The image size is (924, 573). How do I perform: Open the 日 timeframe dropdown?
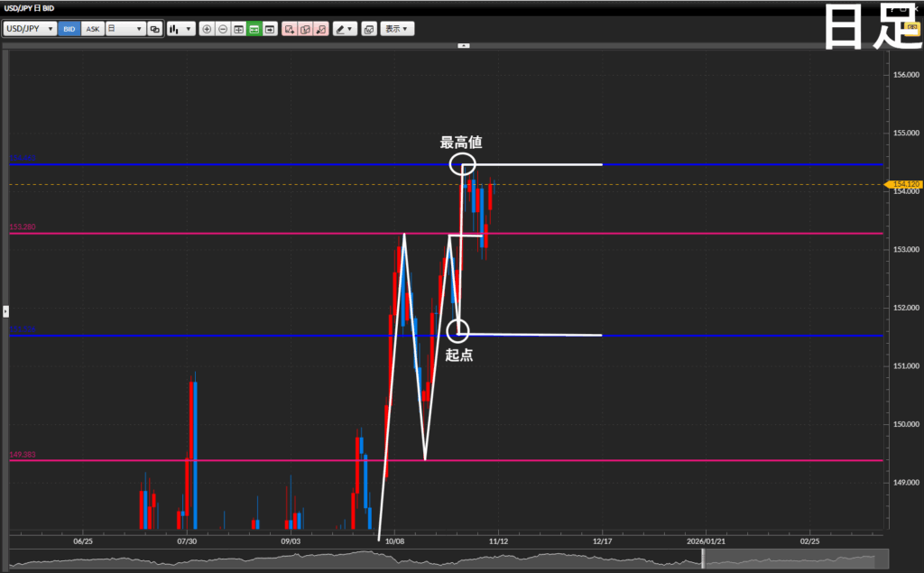point(125,29)
